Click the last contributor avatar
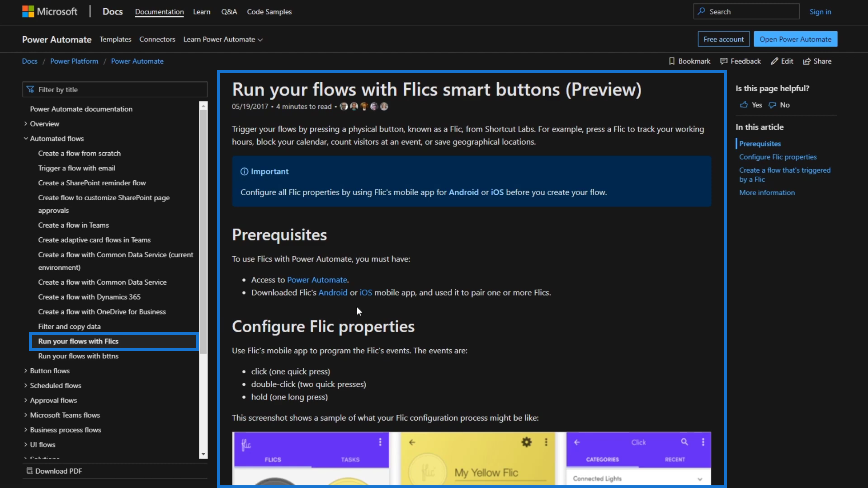This screenshot has width=868, height=488. click(x=384, y=107)
